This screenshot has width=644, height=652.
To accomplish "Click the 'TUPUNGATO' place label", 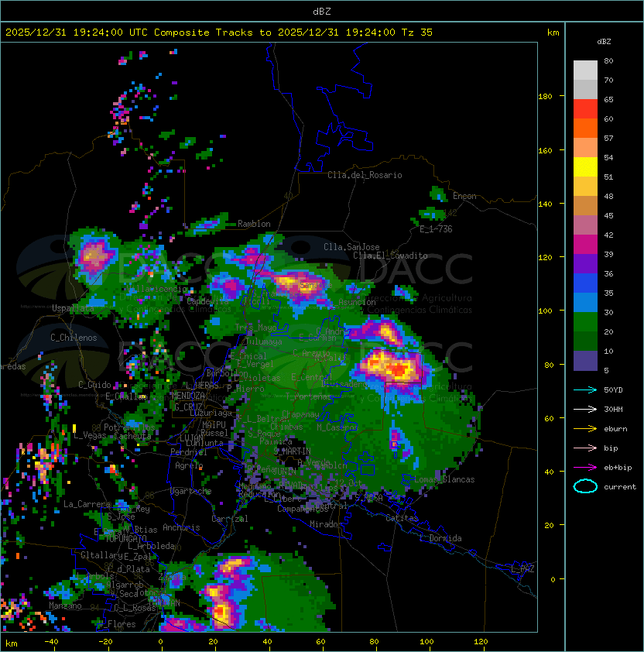I will [125, 538].
